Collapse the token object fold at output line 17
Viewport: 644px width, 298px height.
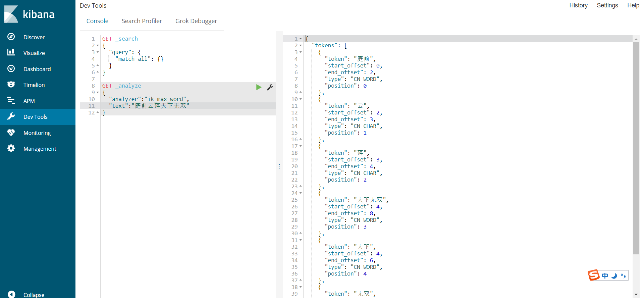point(301,146)
